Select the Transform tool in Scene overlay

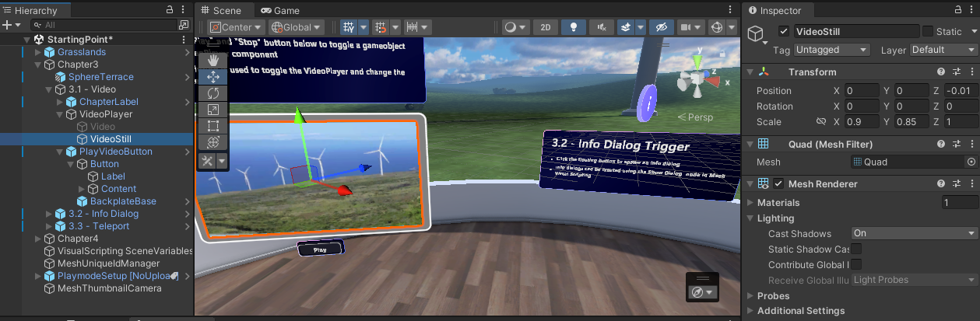click(x=213, y=142)
